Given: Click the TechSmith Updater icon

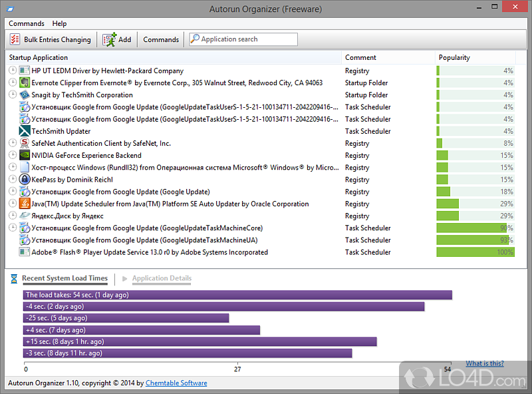Looking at the screenshot, I should point(25,131).
